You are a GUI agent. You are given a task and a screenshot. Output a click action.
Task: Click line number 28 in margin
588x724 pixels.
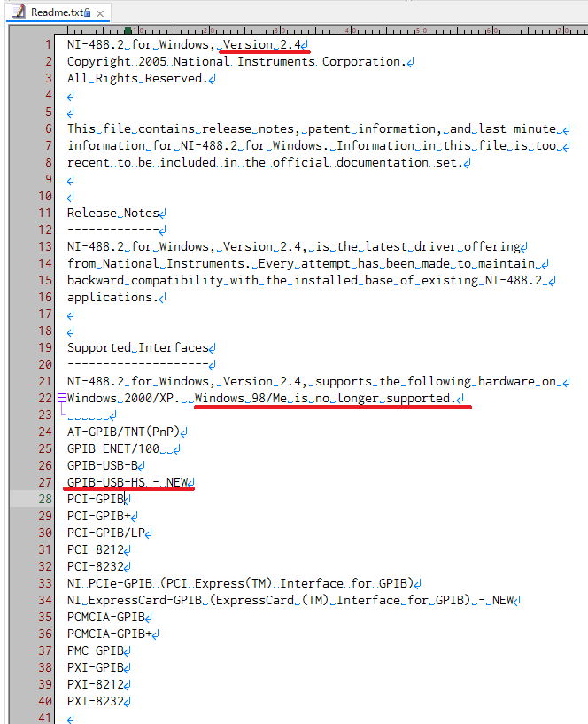[45, 499]
